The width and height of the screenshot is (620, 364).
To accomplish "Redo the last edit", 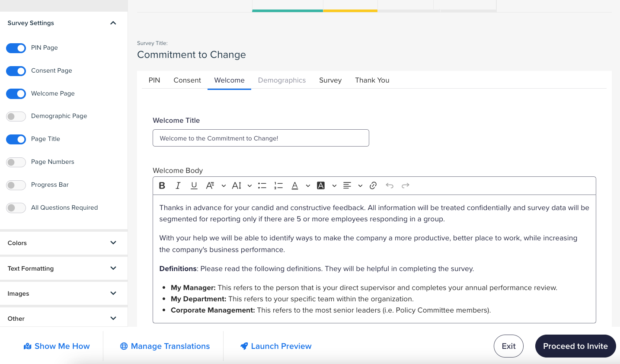I will point(406,185).
